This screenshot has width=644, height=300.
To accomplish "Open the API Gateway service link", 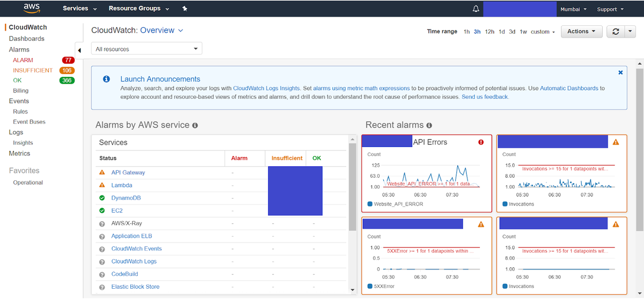I will 128,173.
